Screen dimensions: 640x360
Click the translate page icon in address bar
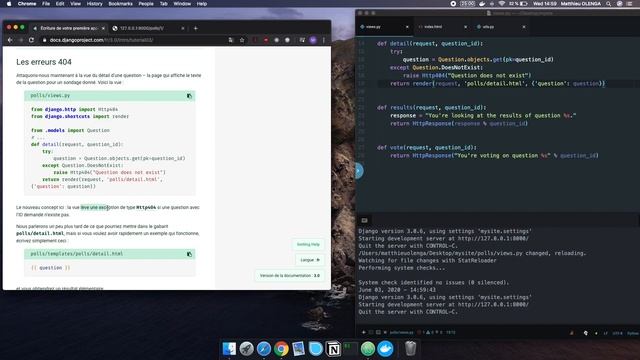click(x=231, y=40)
